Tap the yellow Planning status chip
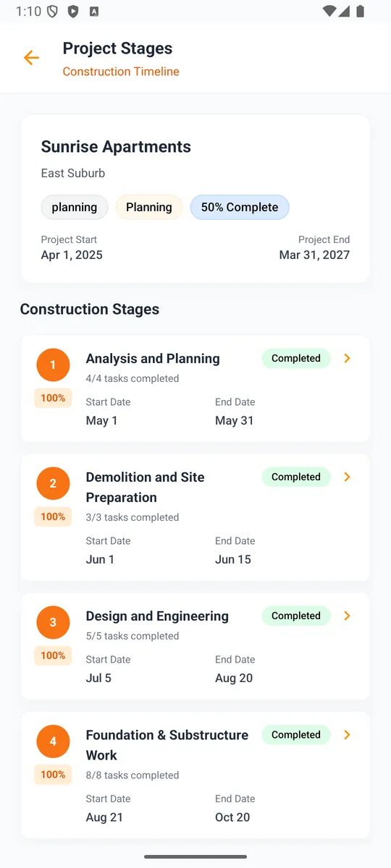 [x=149, y=207]
